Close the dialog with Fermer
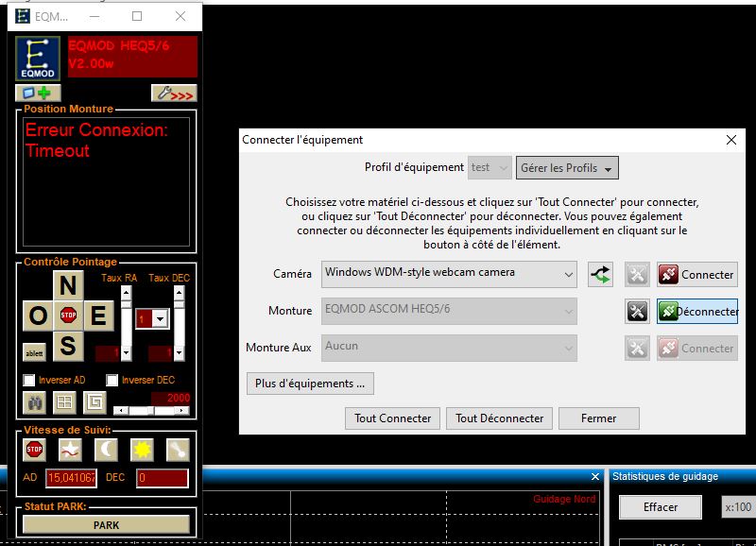Screen dimensions: 756x546 point(599,418)
